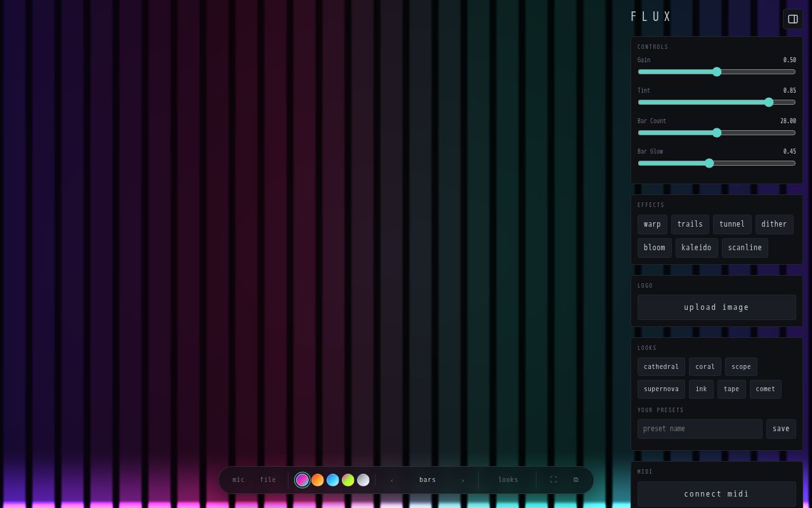Click the Tint value 0.85

790,91
